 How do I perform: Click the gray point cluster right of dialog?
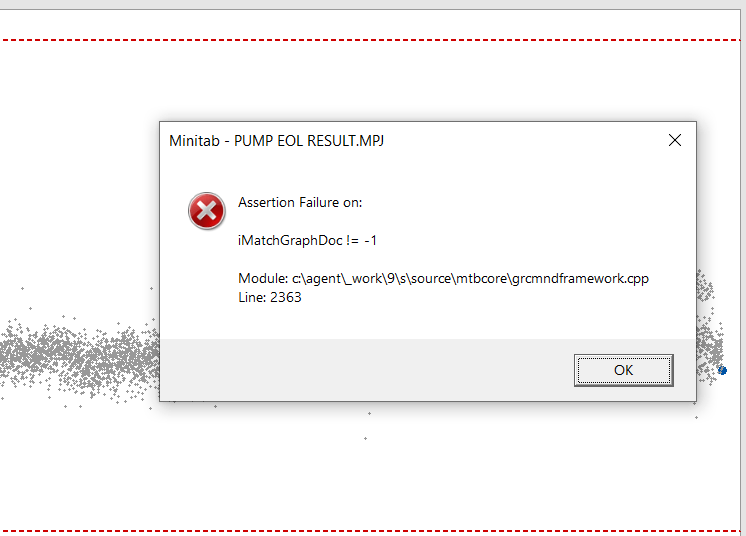[709, 328]
